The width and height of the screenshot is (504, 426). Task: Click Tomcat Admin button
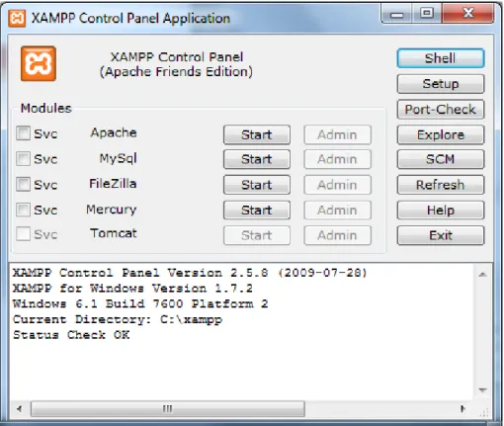[x=337, y=235]
